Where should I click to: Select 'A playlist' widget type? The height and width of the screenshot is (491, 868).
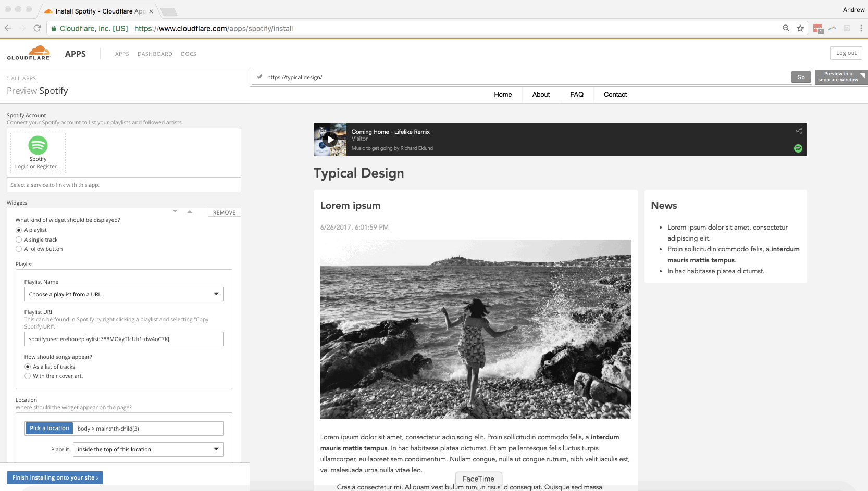click(x=19, y=230)
